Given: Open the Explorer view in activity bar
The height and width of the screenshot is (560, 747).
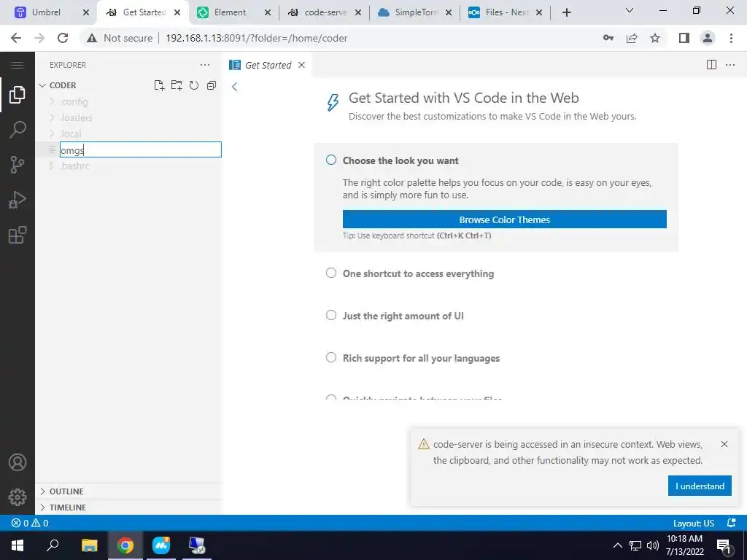Looking at the screenshot, I should point(18,95).
